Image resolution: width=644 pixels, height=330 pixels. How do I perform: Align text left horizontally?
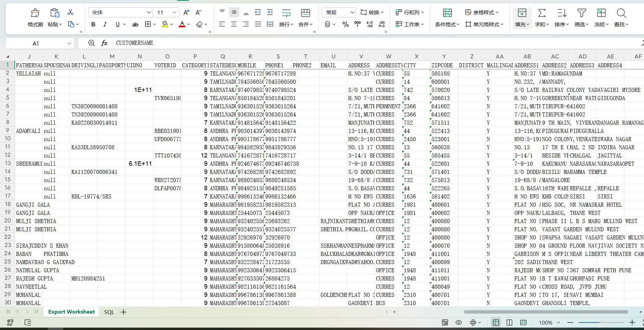[222, 24]
